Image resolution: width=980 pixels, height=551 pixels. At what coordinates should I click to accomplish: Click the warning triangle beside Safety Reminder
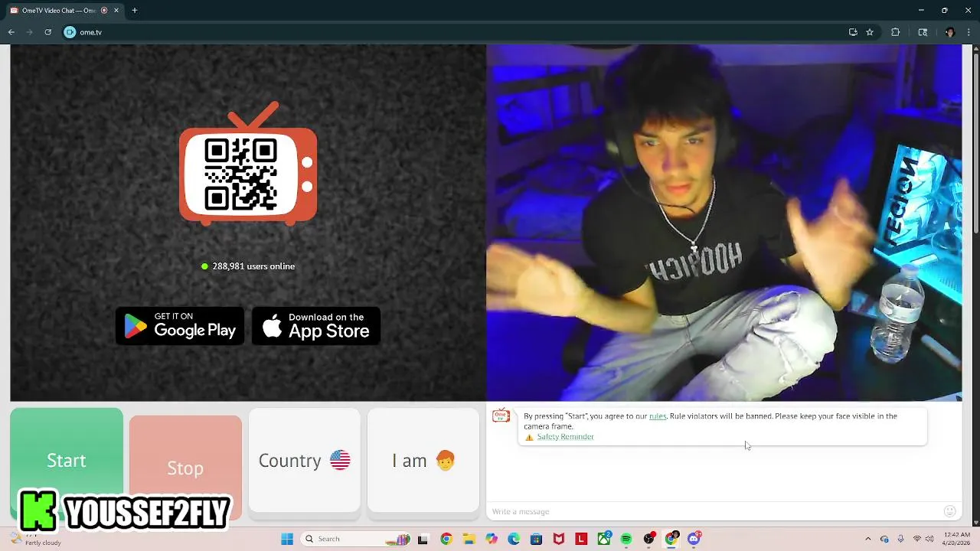click(x=529, y=437)
